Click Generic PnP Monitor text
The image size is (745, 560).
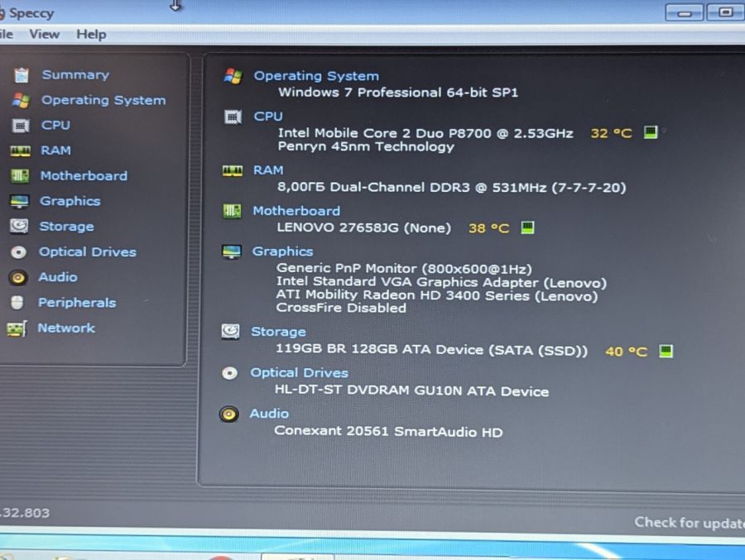click(x=404, y=270)
